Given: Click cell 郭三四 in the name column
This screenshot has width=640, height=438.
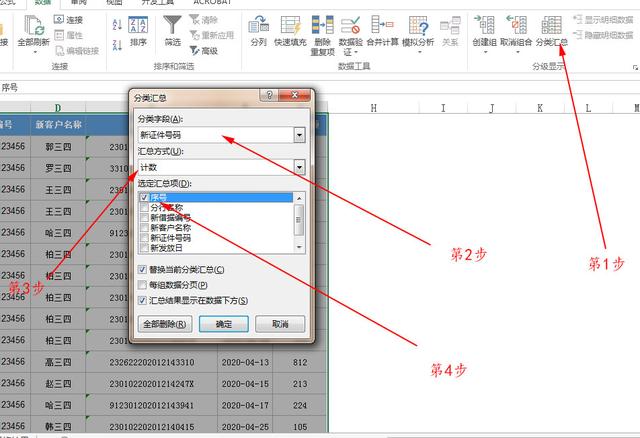Looking at the screenshot, I should [x=58, y=146].
